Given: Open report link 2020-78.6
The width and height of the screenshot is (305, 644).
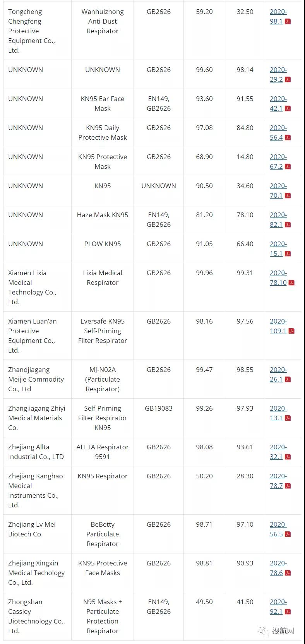Looking at the screenshot, I should click(278, 568).
